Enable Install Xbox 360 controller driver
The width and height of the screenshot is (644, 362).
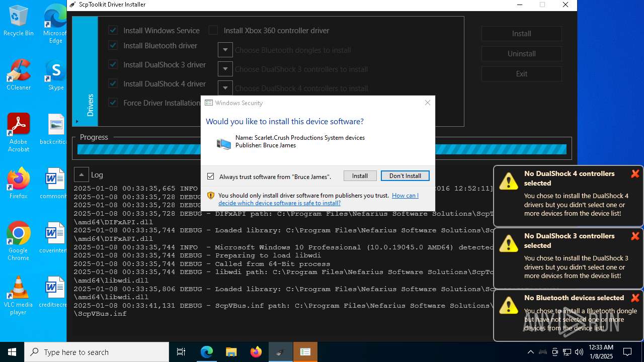pyautogui.click(x=213, y=30)
